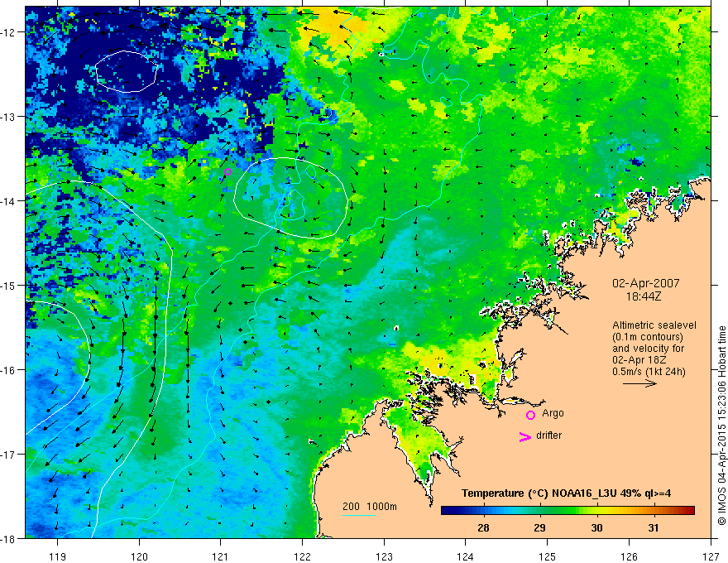728x563 pixels.
Task: Click the longitude 121 axis label
Action: click(221, 556)
